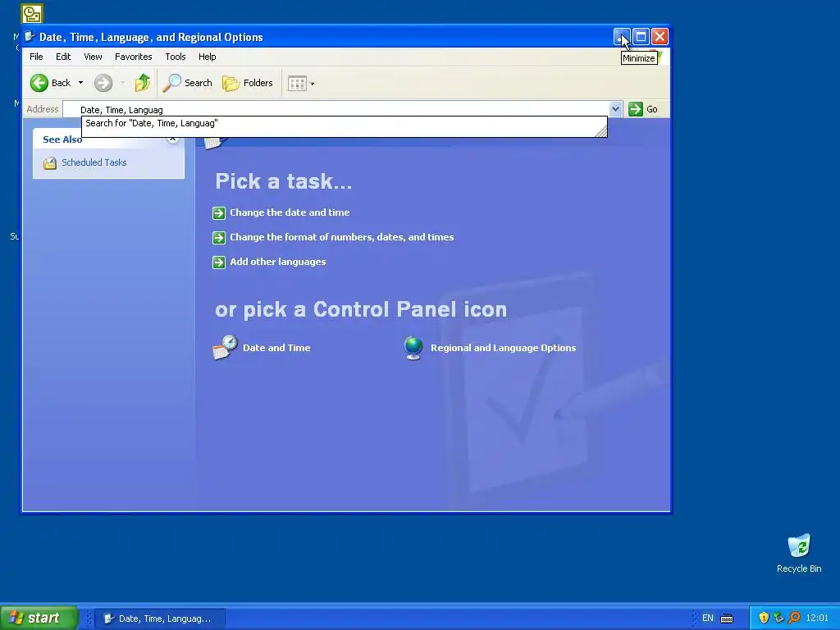
Task: Click the network connection tray icon
Action: click(x=779, y=619)
